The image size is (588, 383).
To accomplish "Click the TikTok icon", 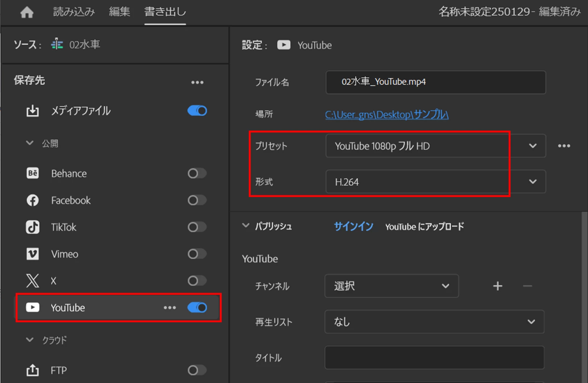I will point(32,227).
